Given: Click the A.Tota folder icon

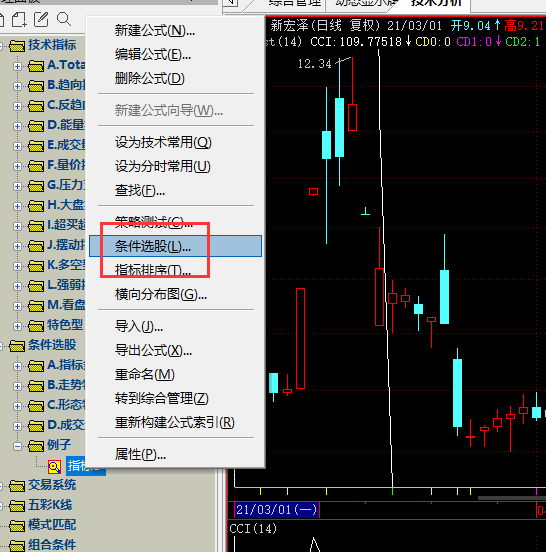Looking at the screenshot, I should click(x=36, y=65).
